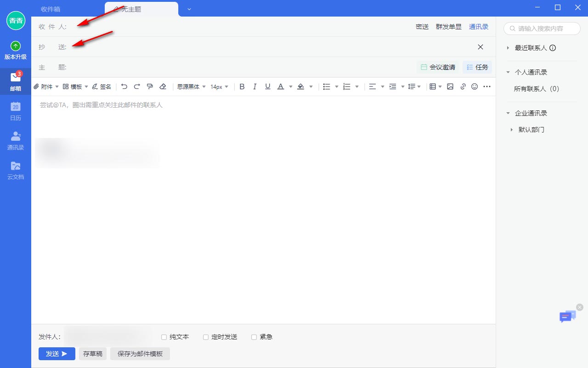Select 所有联系人 (0)
This screenshot has height=368, width=588.
coord(537,89)
